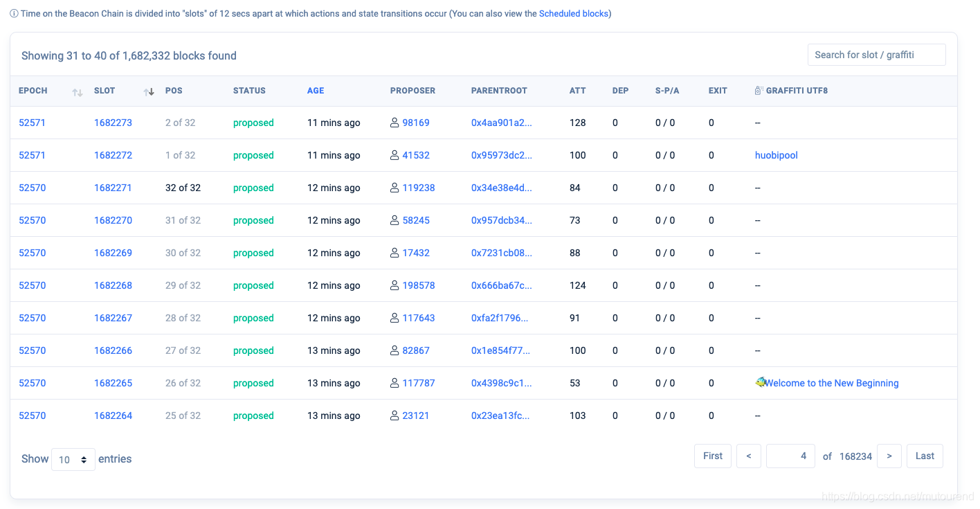The height and width of the screenshot is (509, 980).
Task: Click the user icon beside proposer 82867
Action: pos(394,350)
